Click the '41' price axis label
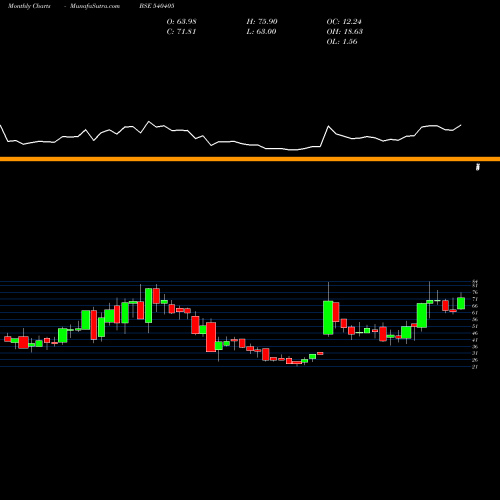500x500 pixels. (x=475, y=340)
